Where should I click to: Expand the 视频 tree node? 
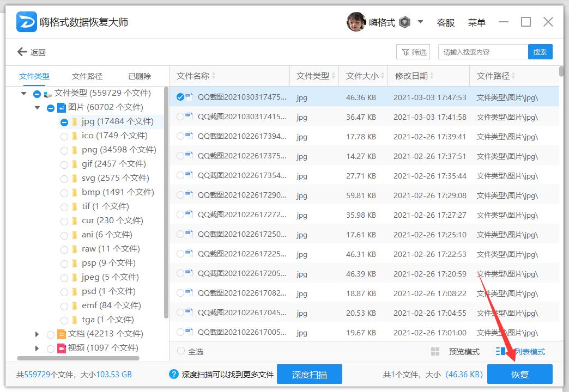[x=37, y=348]
